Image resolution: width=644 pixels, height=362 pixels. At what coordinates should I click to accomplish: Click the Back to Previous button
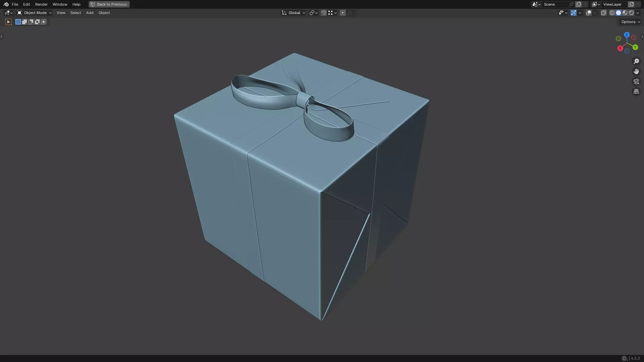(x=109, y=4)
